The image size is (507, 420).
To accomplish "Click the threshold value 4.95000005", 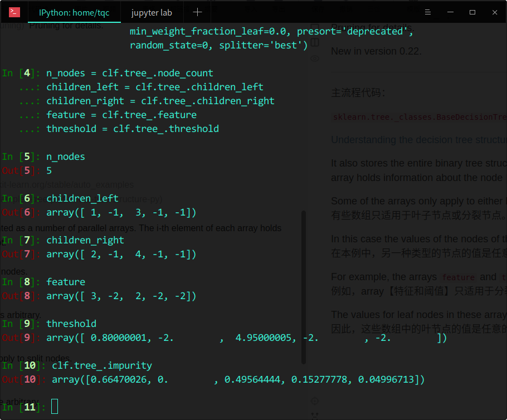I will 264,338.
